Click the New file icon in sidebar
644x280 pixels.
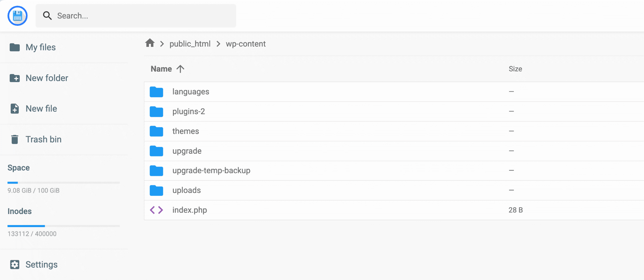coord(15,109)
